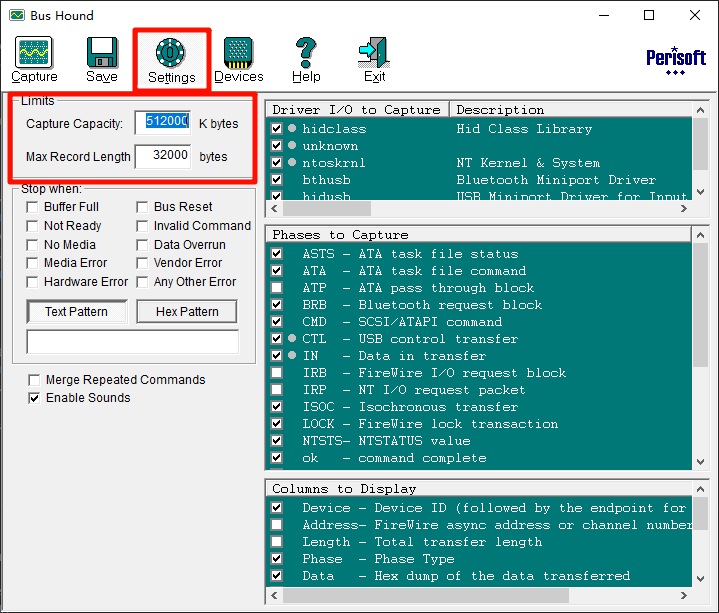Screen dimensions: 719x613
Task: Click Description column header
Action: [571, 110]
